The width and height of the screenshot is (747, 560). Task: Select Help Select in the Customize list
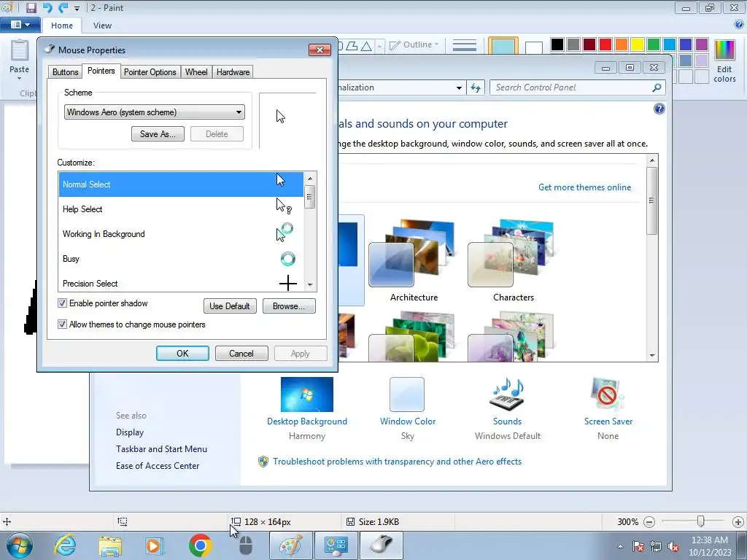pos(181,209)
